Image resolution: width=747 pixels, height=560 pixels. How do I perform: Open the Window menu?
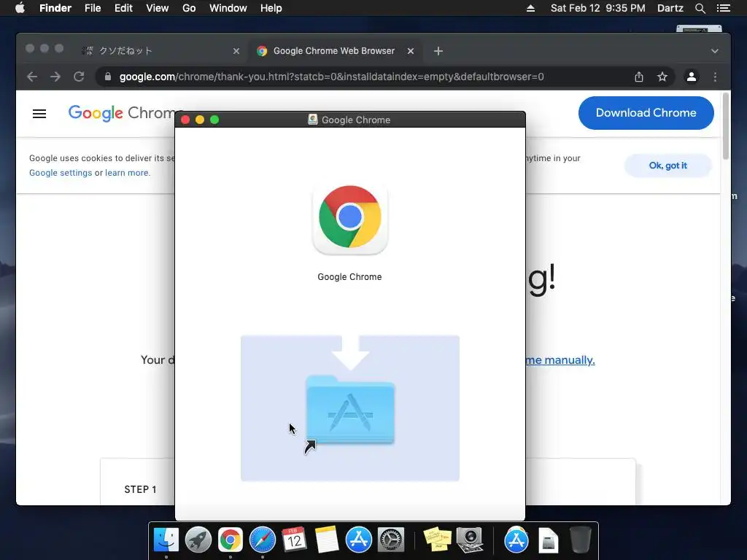point(228,8)
